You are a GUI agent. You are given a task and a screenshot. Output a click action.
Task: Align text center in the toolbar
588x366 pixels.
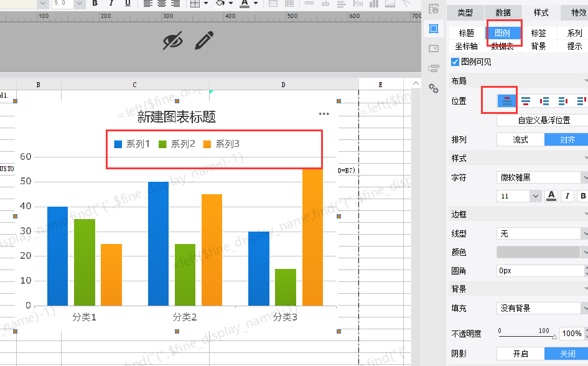162,4
